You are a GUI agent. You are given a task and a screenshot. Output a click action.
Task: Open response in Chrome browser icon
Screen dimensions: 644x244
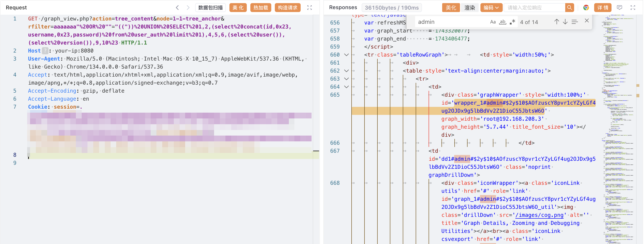pos(586,8)
